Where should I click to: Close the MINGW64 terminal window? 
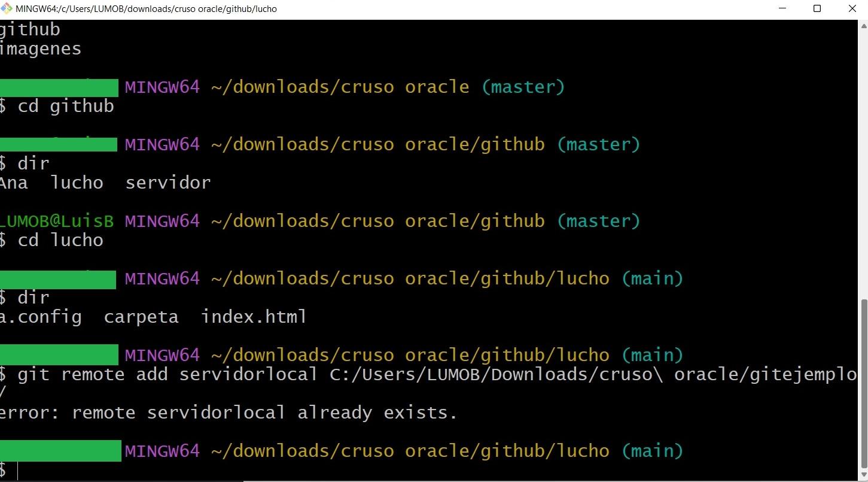point(852,8)
